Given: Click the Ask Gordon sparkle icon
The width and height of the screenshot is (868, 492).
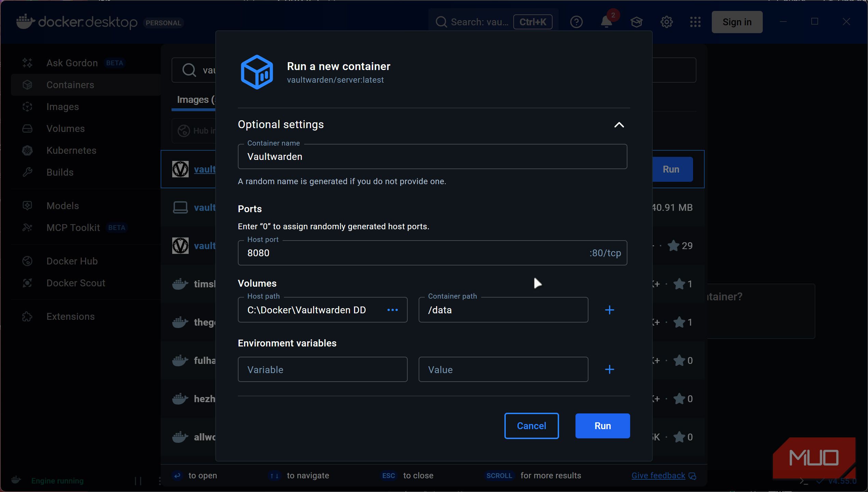Looking at the screenshot, I should (27, 63).
